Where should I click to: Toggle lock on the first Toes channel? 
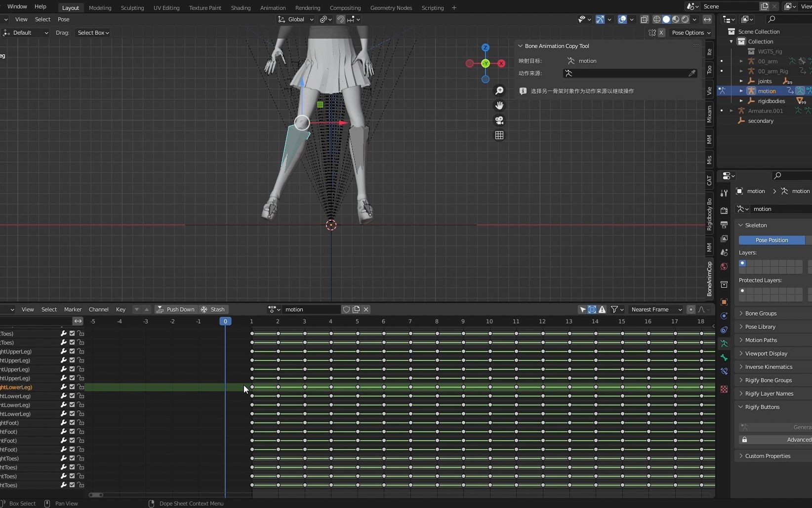tap(81, 334)
